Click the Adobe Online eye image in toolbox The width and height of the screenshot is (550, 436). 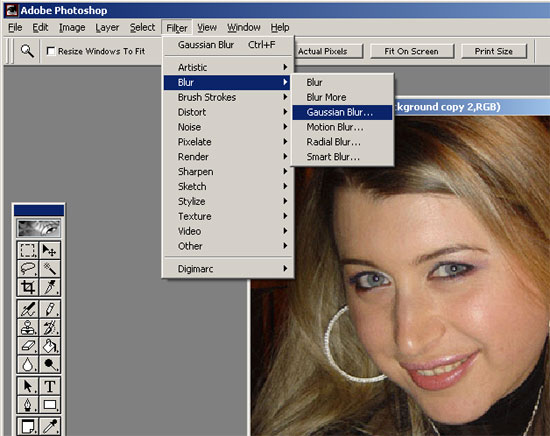point(39,228)
